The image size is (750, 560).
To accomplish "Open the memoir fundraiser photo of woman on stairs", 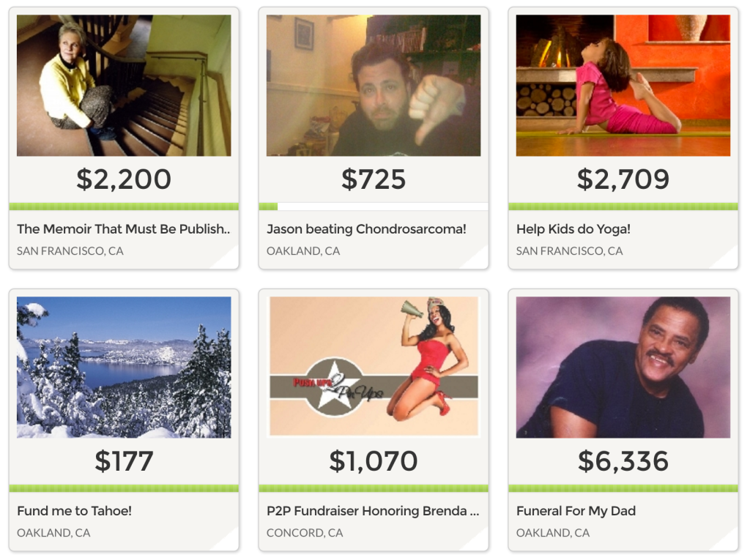I will coord(124,85).
